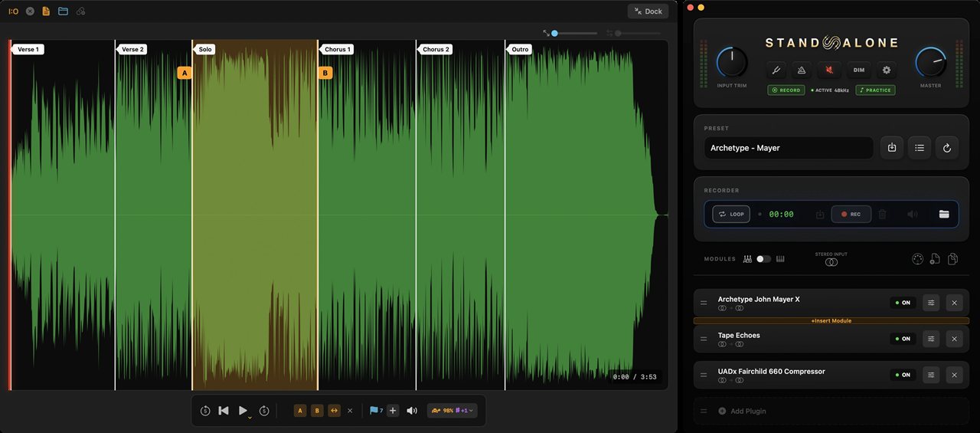This screenshot has width=980, height=433.
Task: Open UADx Fairchild 660 Compressor parameter sliders
Action: point(931,375)
